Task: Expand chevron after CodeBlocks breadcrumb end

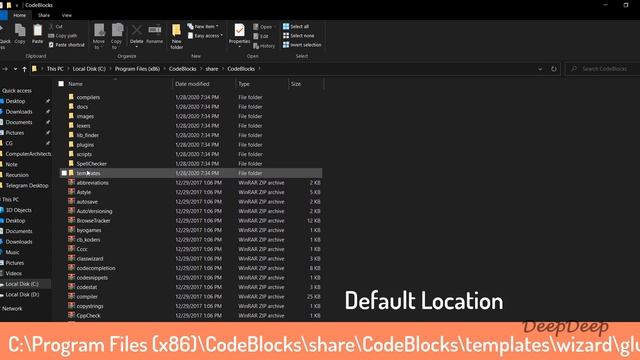Action: (259, 69)
